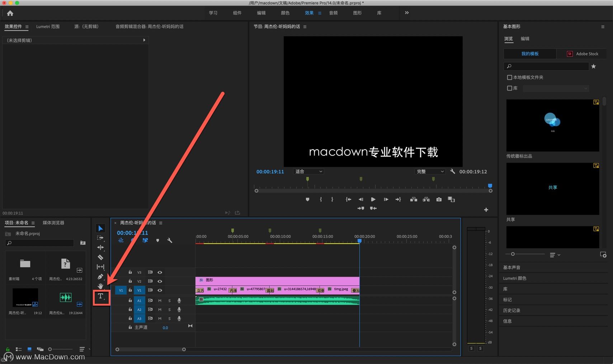Mark In point in program monitor
613x364 pixels.
tap(321, 200)
